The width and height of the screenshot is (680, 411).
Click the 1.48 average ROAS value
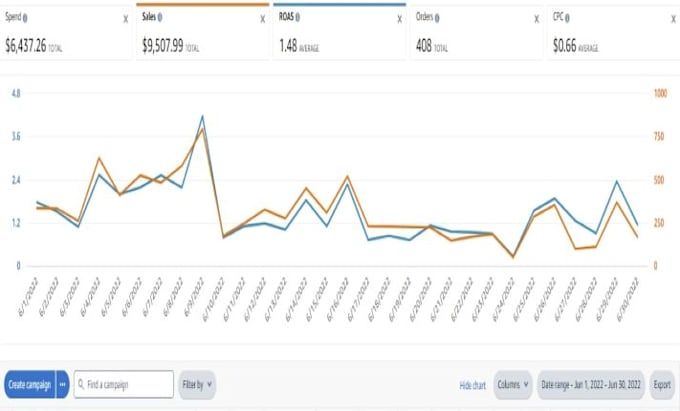tap(288, 46)
